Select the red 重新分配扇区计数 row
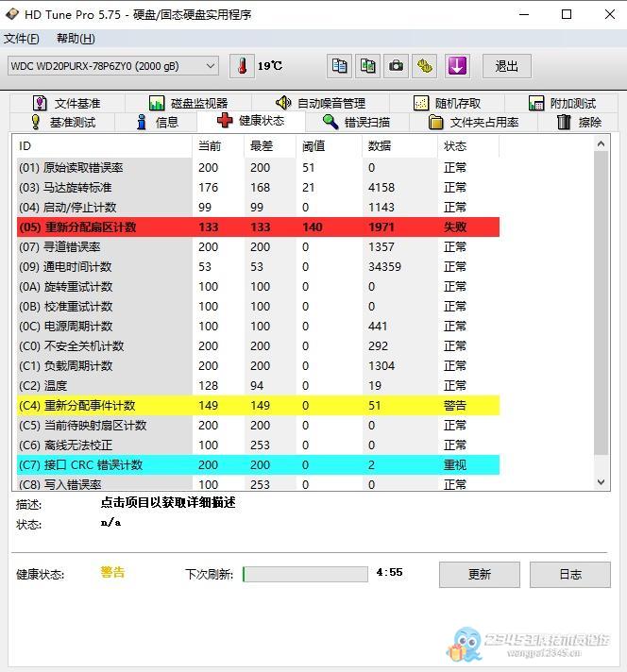 pyautogui.click(x=257, y=227)
